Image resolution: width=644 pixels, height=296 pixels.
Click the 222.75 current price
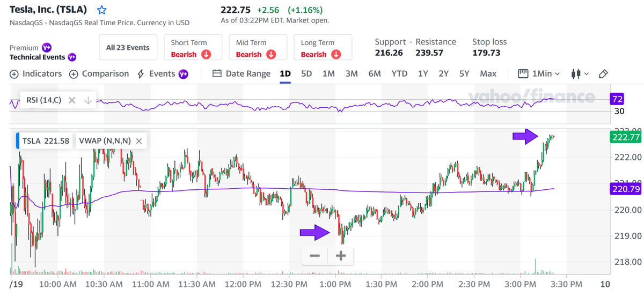click(x=237, y=10)
